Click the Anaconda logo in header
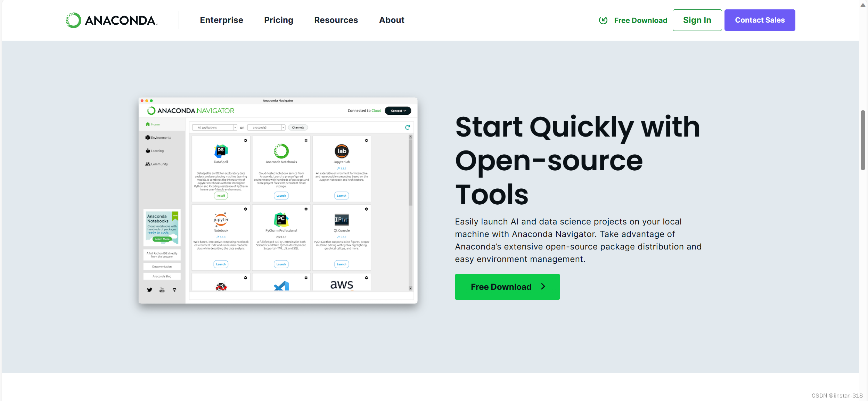This screenshot has height=401, width=868. pyautogui.click(x=112, y=20)
